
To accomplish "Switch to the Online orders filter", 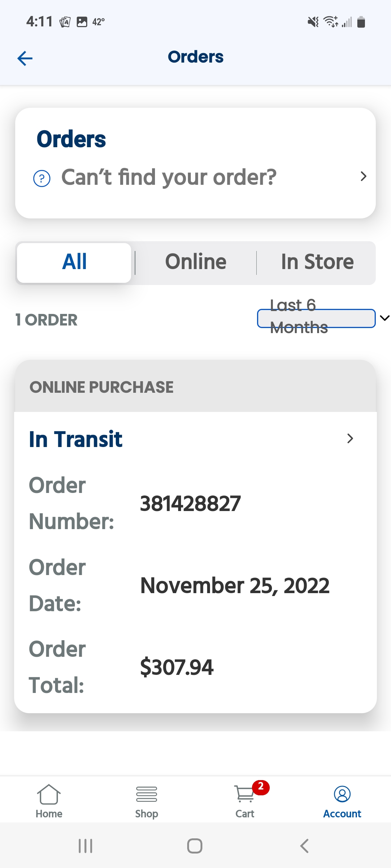I will [195, 262].
